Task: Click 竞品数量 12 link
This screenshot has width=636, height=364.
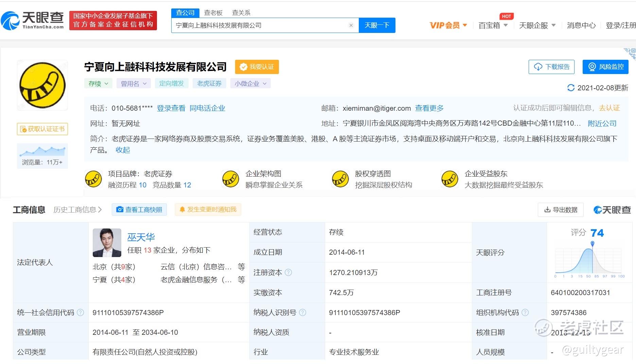Action: click(172, 185)
